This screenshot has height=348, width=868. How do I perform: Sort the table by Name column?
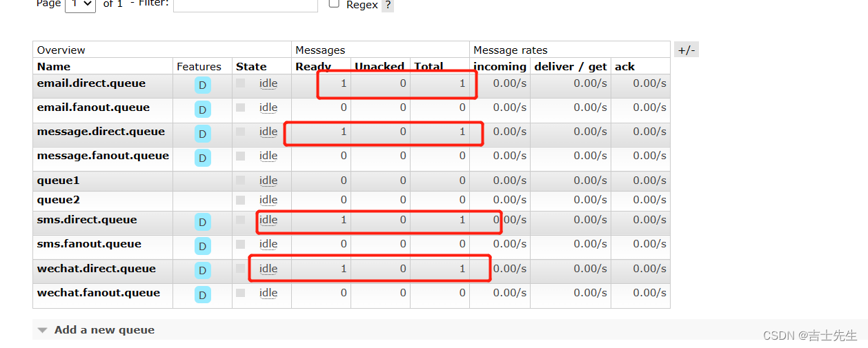[x=54, y=67]
